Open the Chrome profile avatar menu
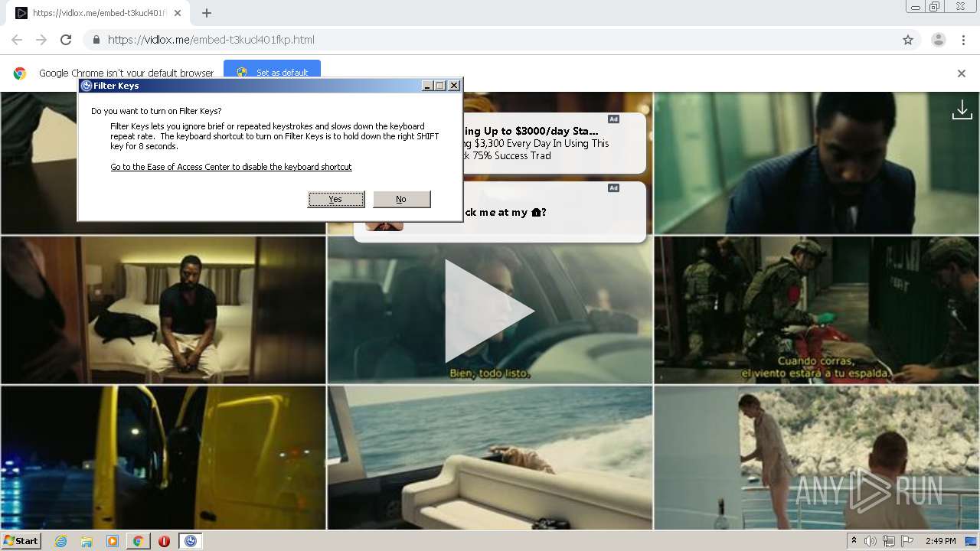 point(938,40)
